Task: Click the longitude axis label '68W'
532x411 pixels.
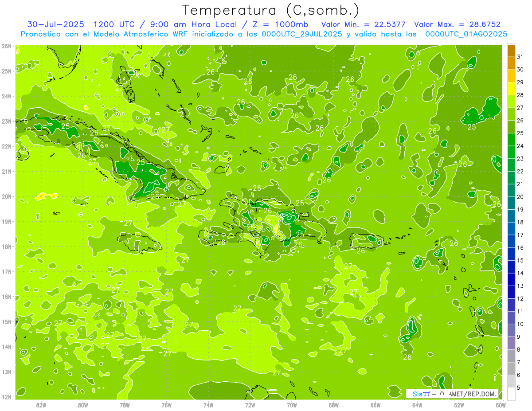Action: point(334,405)
